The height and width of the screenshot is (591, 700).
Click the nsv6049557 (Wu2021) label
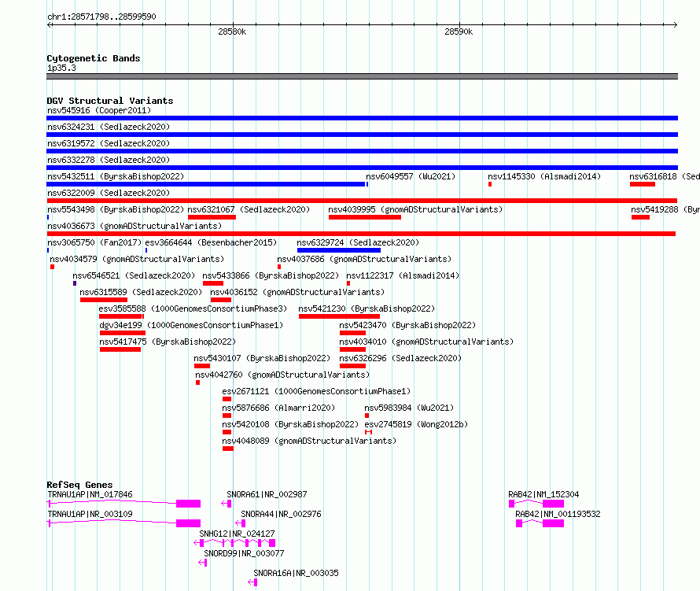tap(411, 176)
